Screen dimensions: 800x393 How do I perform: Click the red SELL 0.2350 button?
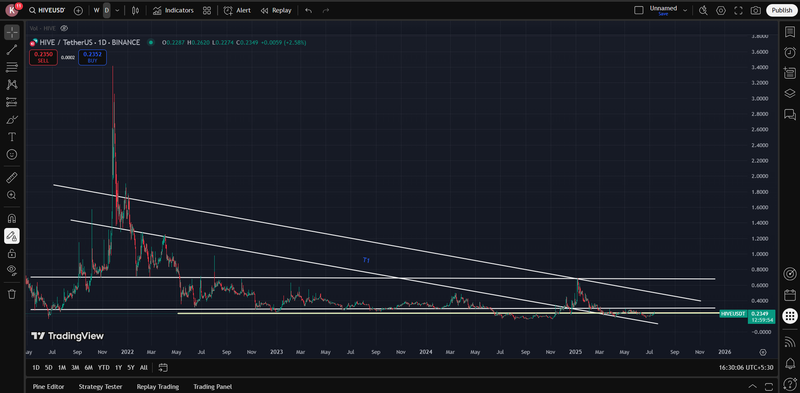pos(43,58)
